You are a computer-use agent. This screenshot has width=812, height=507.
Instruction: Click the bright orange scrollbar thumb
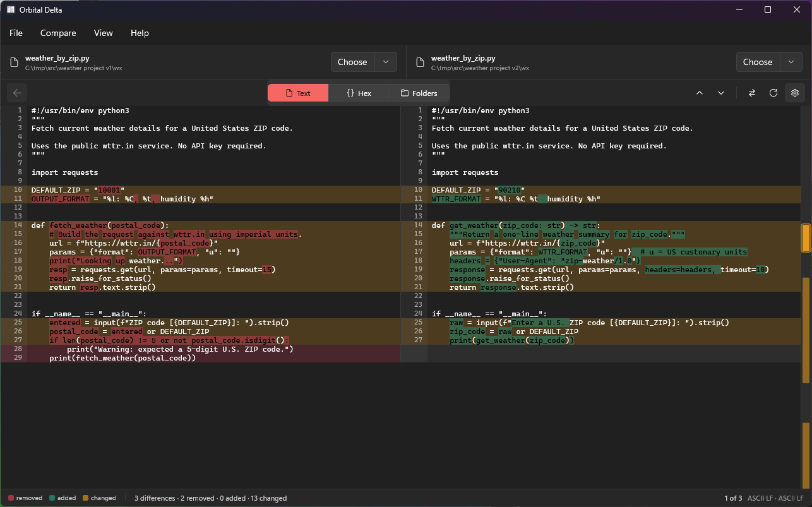806,238
